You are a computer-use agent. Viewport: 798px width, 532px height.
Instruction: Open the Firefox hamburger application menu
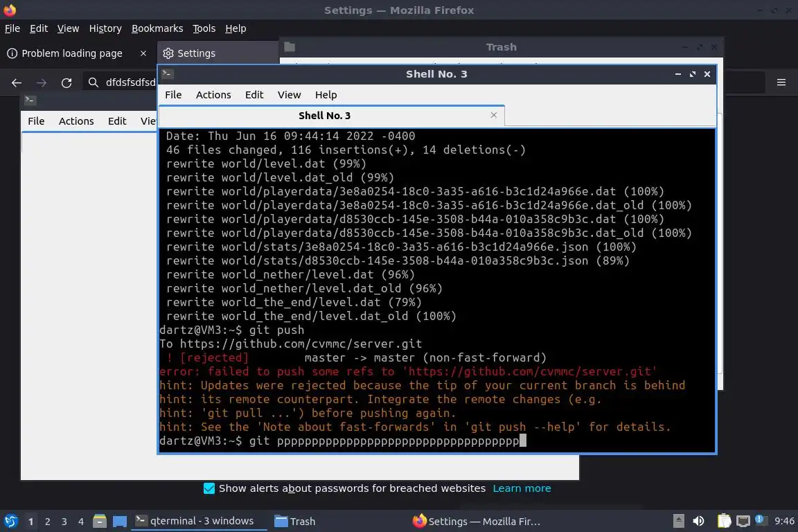tap(781, 82)
